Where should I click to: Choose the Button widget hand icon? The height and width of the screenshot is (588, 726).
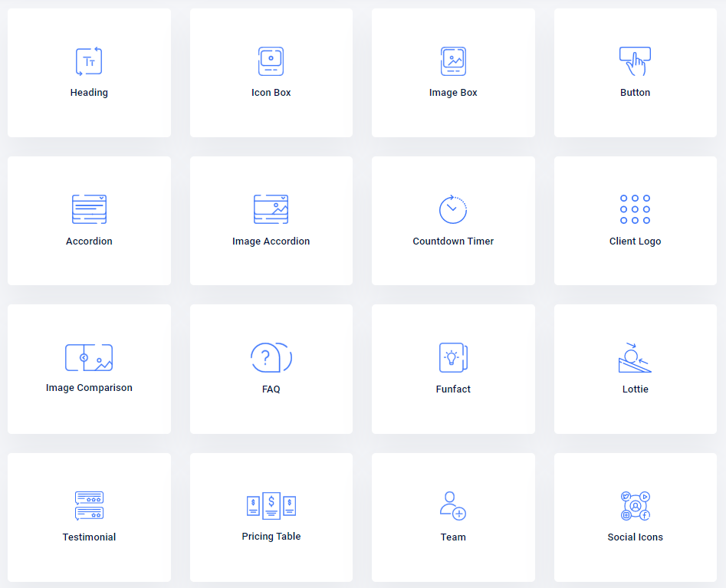[x=636, y=61]
